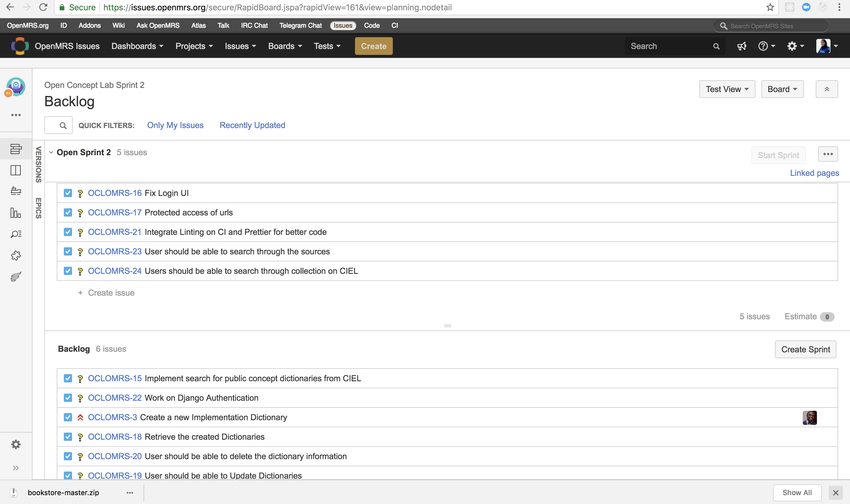Open the Backlog view sidebar icon
This screenshot has width=850, height=504.
pos(16,149)
